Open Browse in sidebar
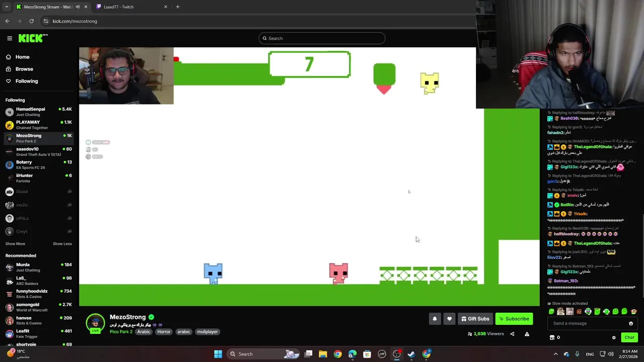644x362 pixels. tap(24, 69)
